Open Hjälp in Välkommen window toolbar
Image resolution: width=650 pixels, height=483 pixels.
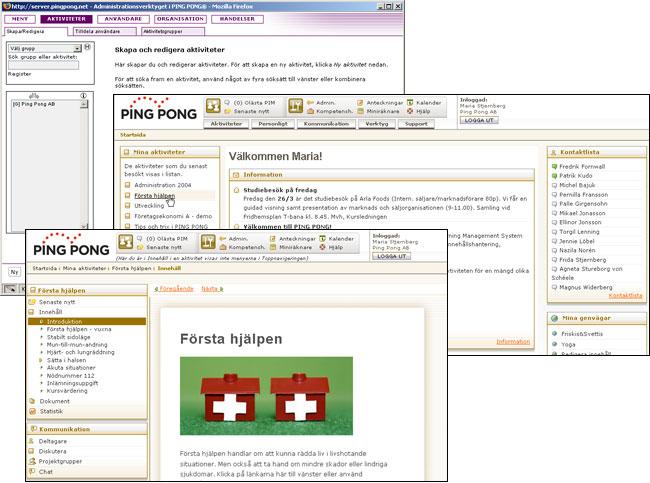point(419,111)
